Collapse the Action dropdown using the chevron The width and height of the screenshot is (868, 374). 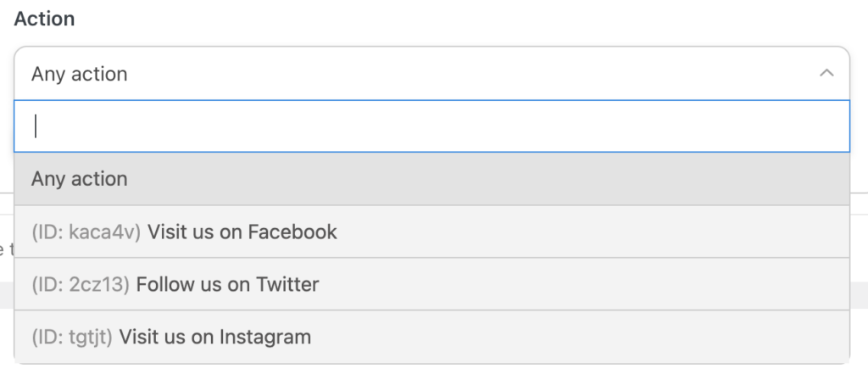[x=826, y=74]
